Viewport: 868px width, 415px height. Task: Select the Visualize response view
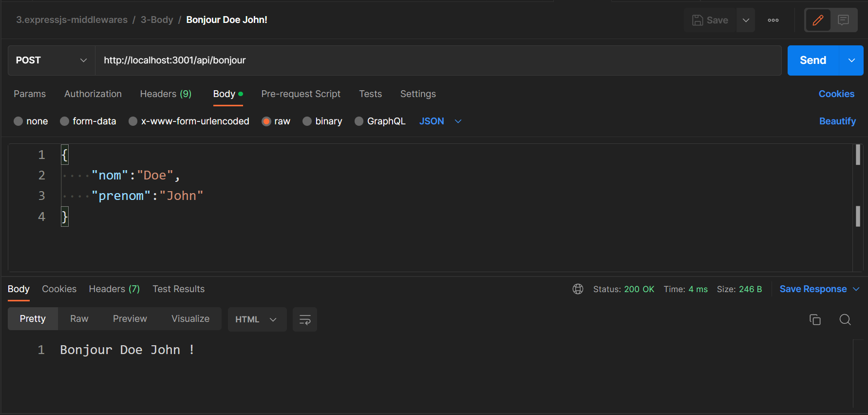point(190,319)
